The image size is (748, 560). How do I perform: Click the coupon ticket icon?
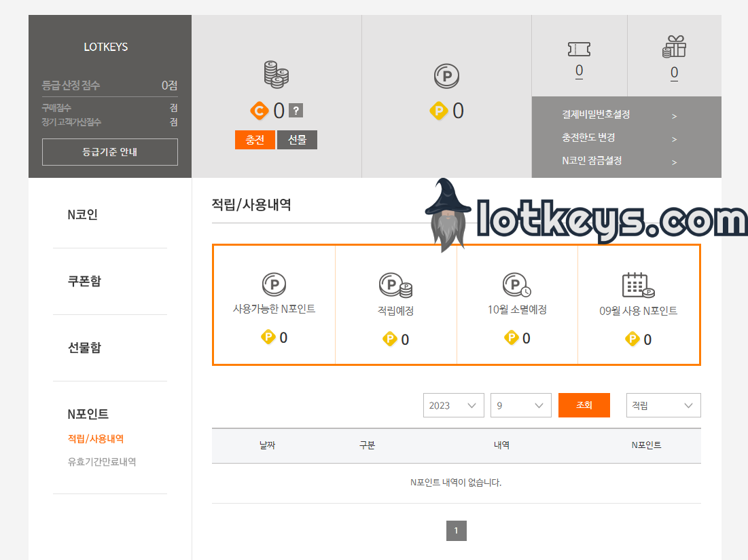click(x=579, y=49)
